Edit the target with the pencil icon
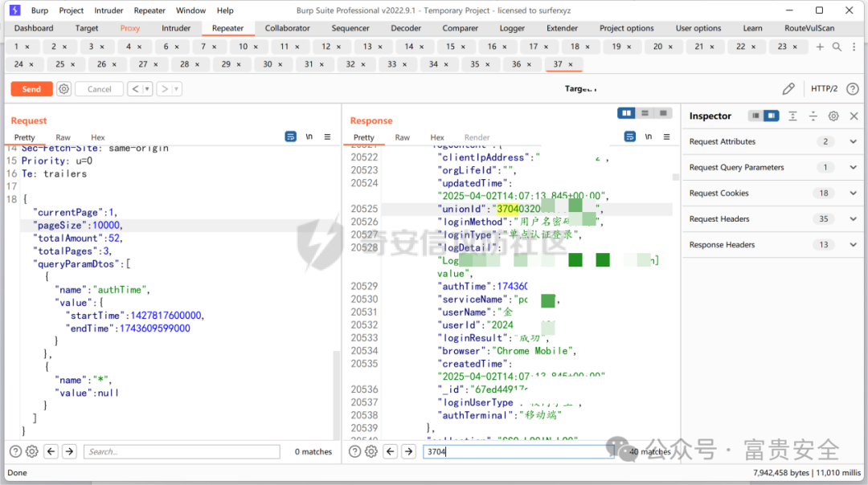 [x=788, y=88]
